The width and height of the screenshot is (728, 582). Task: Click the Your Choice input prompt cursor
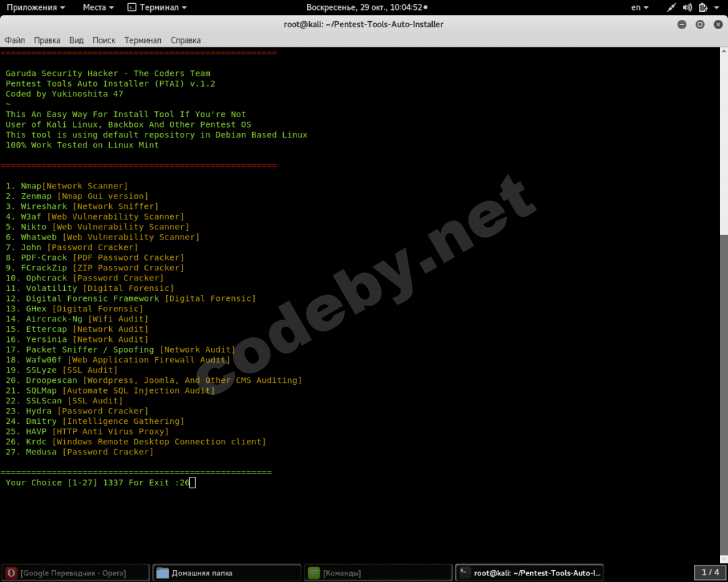(x=193, y=483)
